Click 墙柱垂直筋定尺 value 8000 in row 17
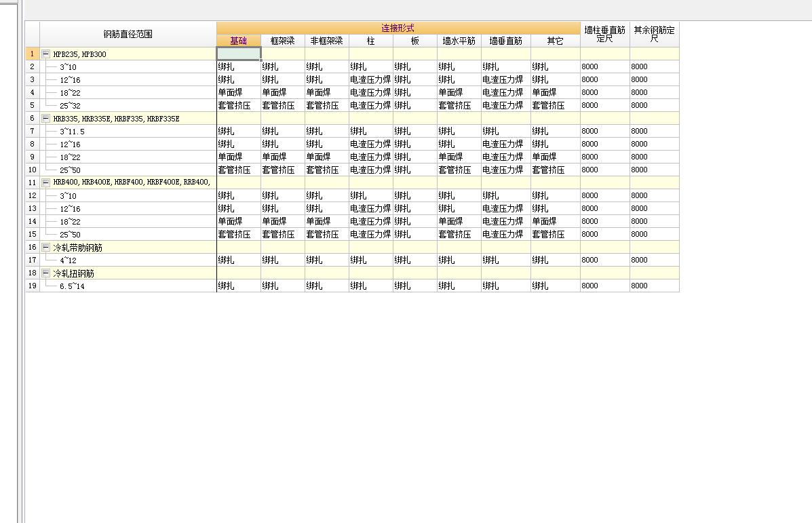This screenshot has height=523, width=812. (x=605, y=260)
